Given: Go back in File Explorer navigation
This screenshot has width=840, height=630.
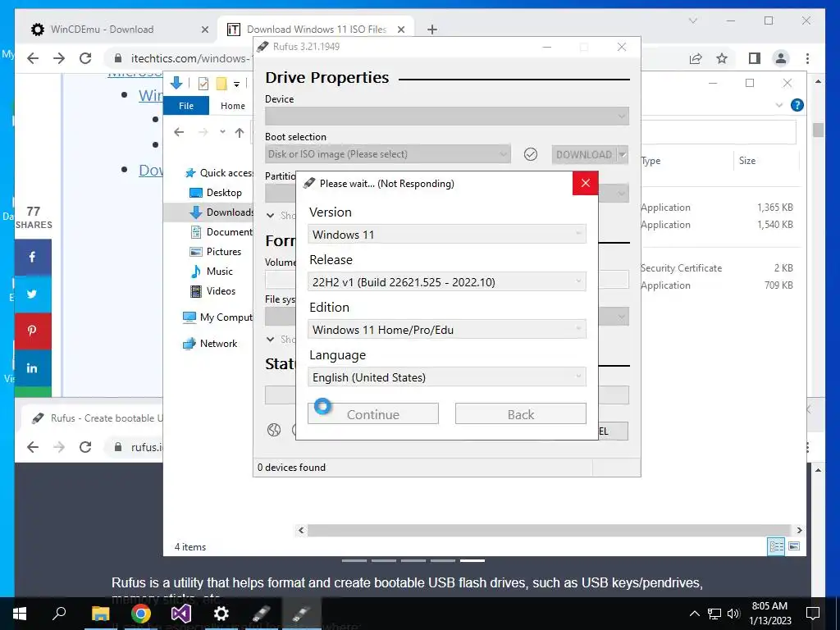Looking at the screenshot, I should click(179, 132).
